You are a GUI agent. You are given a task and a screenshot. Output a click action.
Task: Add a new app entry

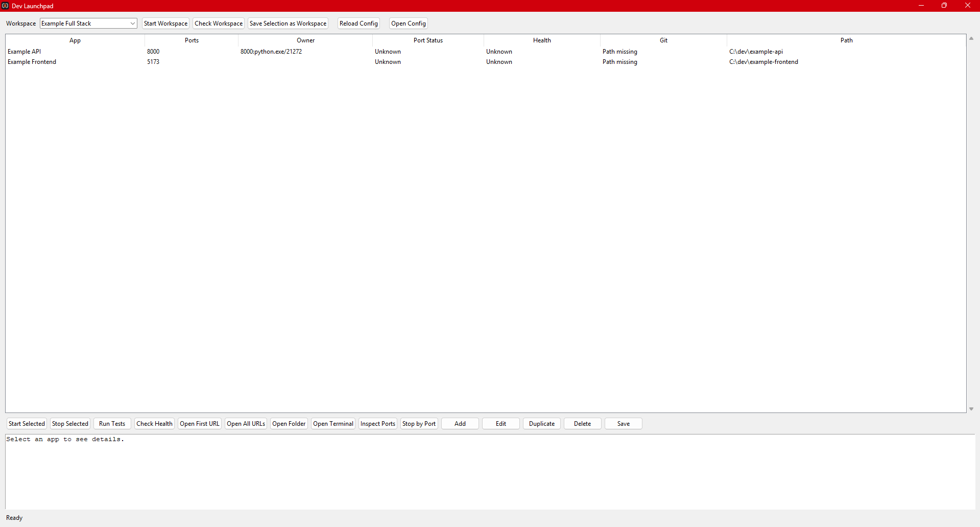click(x=460, y=424)
